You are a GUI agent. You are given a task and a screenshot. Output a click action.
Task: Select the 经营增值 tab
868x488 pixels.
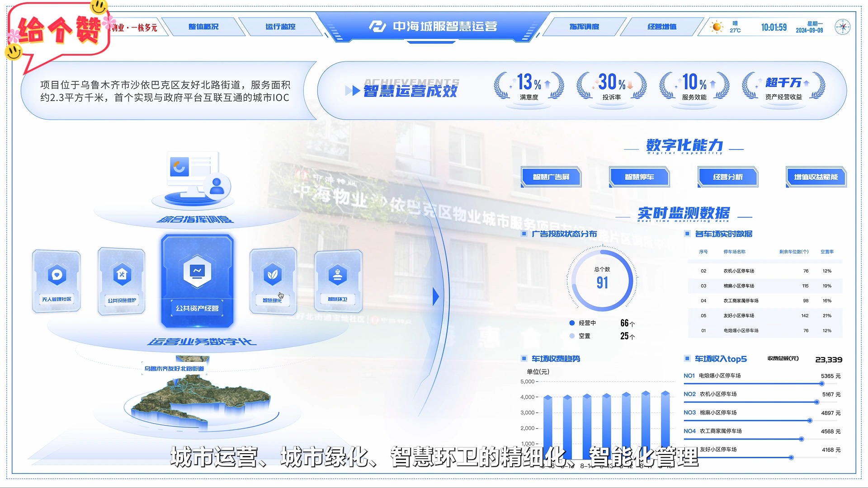tap(662, 27)
